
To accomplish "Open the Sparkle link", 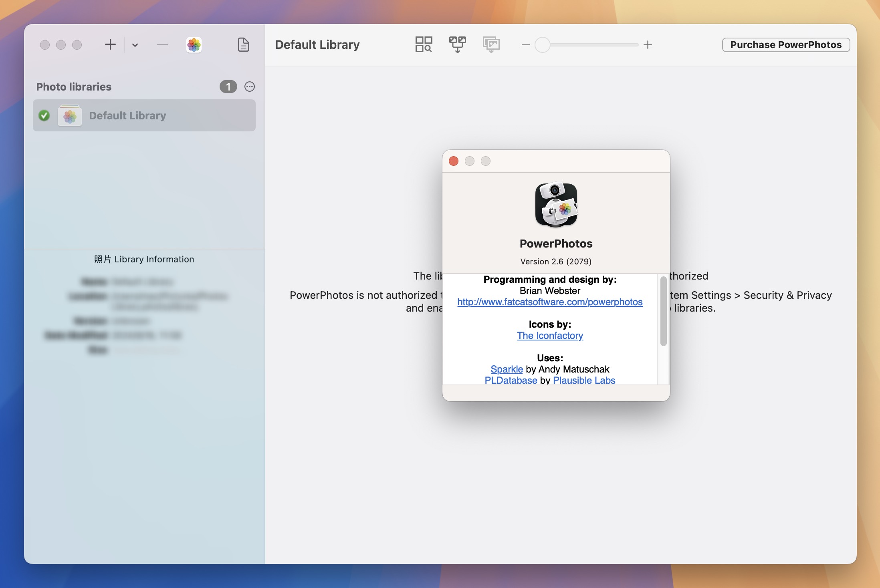I will (x=507, y=369).
